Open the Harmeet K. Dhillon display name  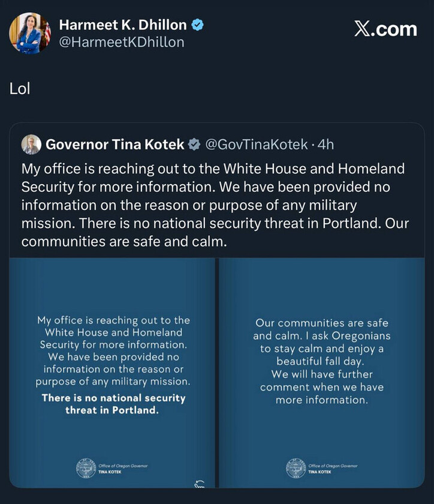click(x=123, y=25)
